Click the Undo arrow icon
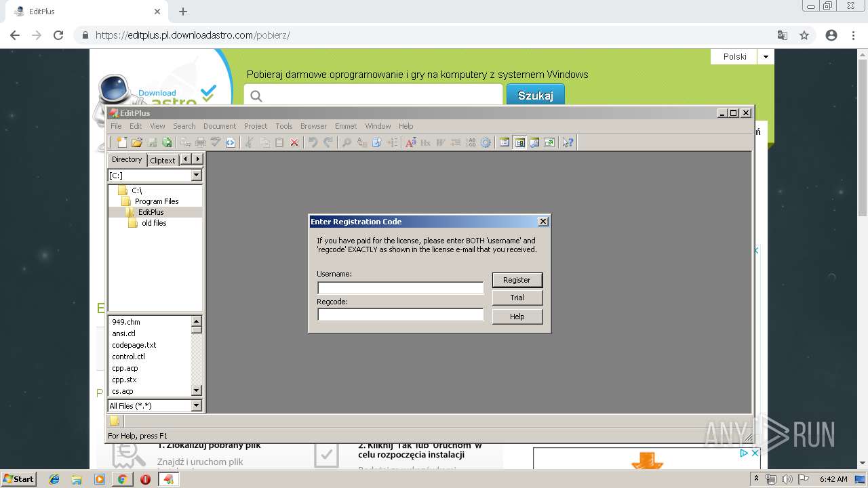Viewport: 868px width, 488px height. (x=312, y=142)
